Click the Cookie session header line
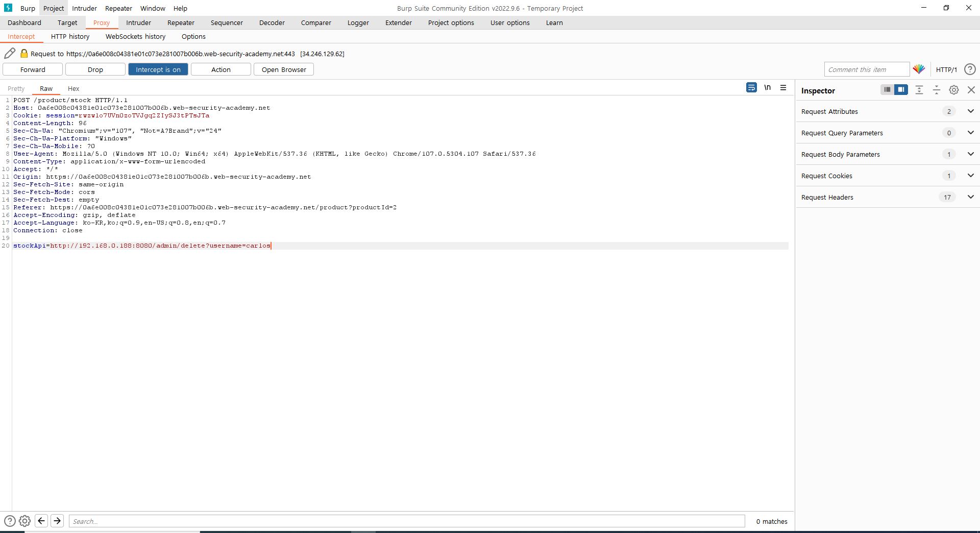The width and height of the screenshot is (980, 533). 111,115
